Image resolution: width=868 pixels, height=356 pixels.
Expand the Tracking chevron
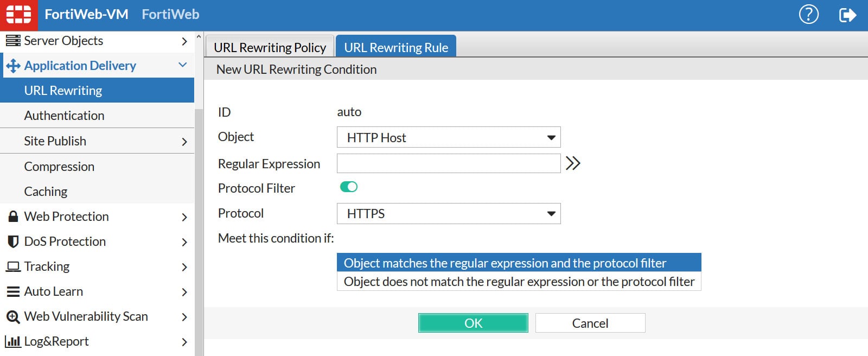point(184,267)
